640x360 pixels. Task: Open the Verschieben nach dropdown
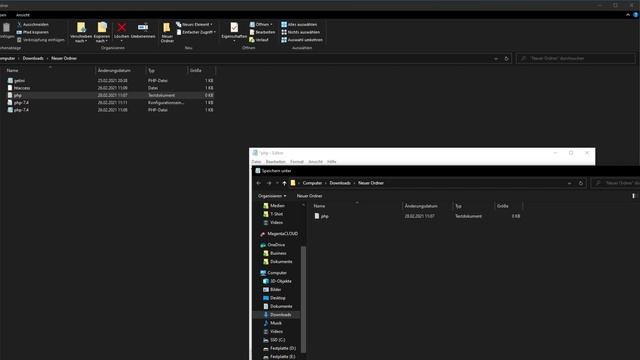tap(81, 32)
